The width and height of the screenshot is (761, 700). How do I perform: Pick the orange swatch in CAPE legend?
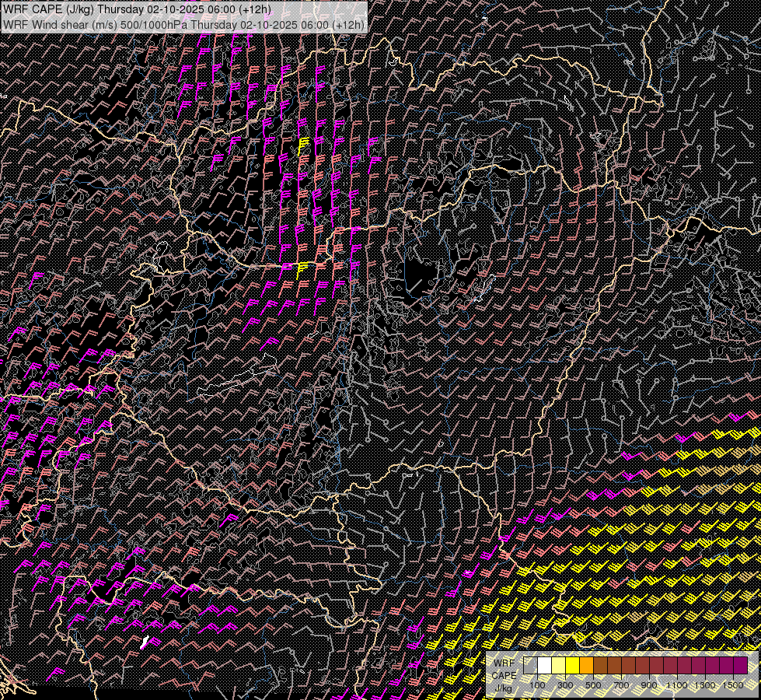click(586, 665)
